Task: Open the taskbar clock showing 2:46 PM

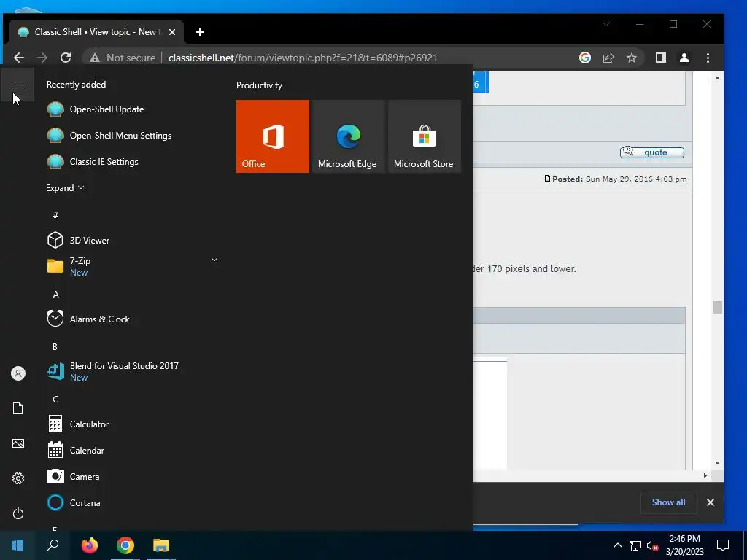Action: tap(684, 545)
